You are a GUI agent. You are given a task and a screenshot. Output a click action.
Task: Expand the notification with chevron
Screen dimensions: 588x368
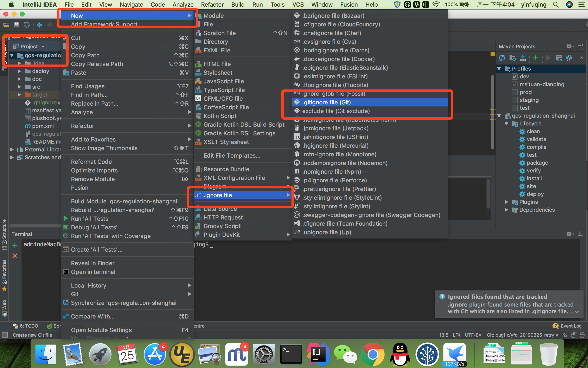click(577, 311)
